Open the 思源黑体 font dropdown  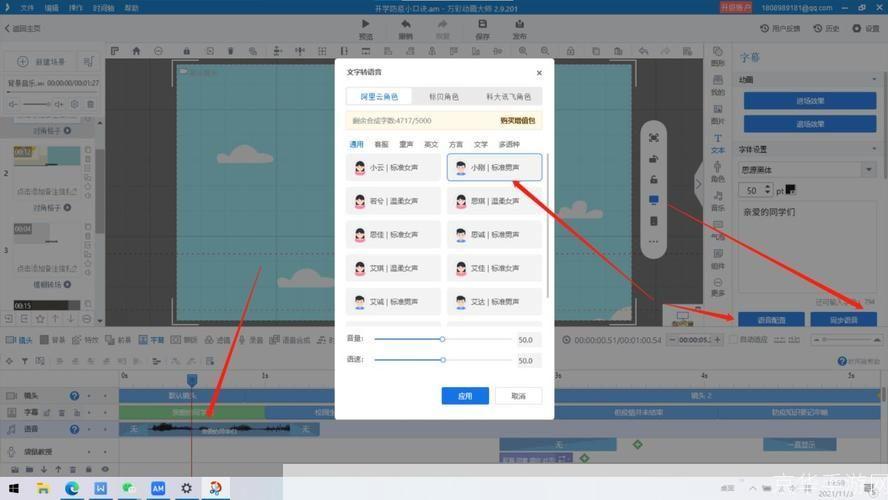click(x=806, y=169)
